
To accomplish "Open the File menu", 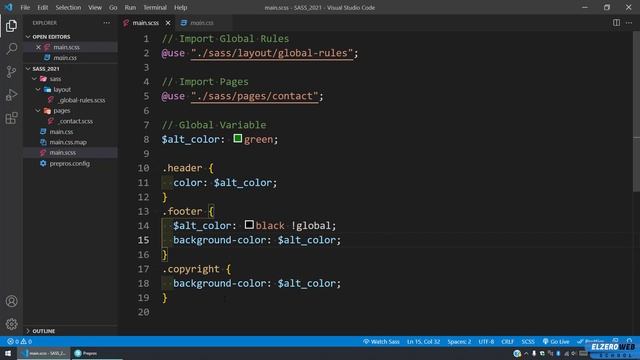I will click(25, 7).
